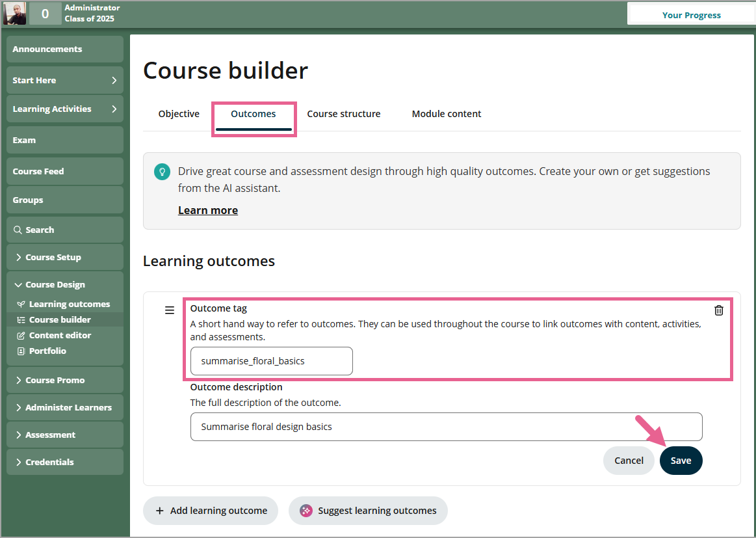Expand the Start Here menu
The image size is (756, 538).
(64, 80)
